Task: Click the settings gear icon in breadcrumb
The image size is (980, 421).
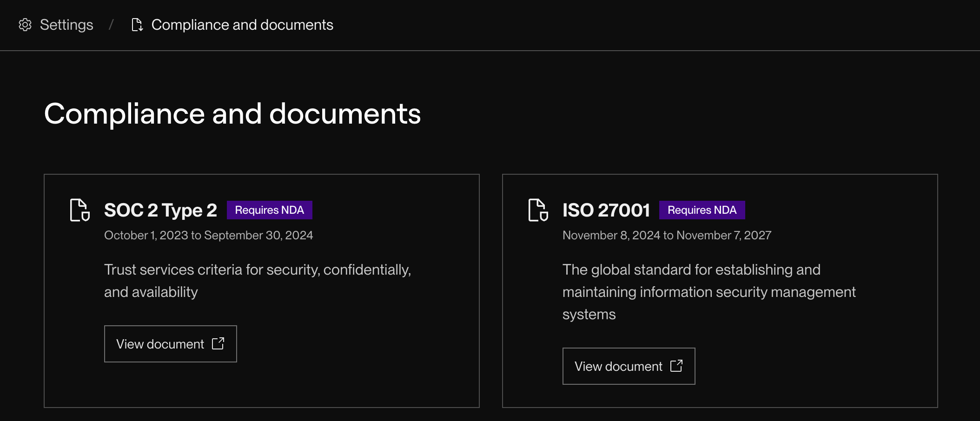Action: coord(26,25)
